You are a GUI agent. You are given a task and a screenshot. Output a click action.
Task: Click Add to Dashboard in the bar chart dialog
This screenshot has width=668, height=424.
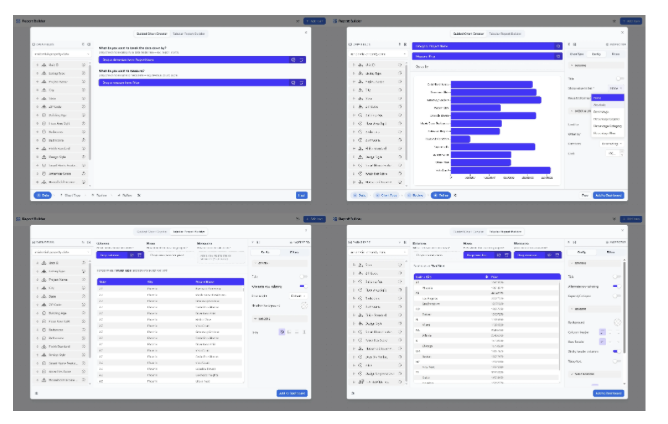tap(608, 196)
